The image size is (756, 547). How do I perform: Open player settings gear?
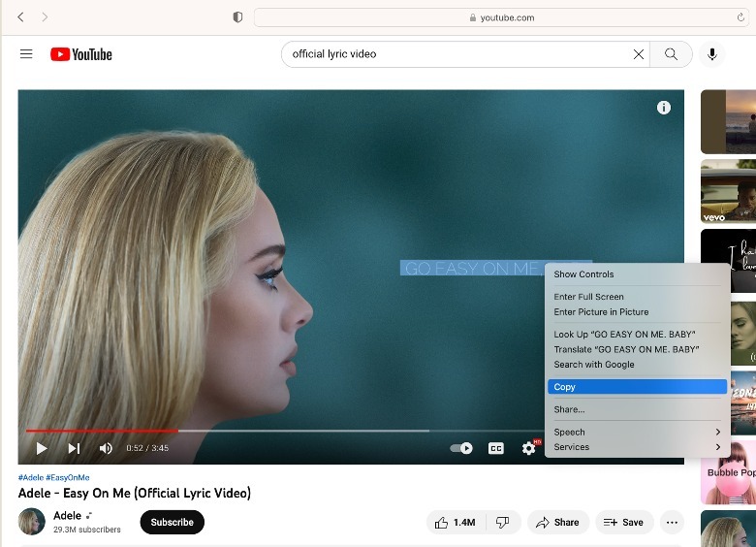point(529,449)
